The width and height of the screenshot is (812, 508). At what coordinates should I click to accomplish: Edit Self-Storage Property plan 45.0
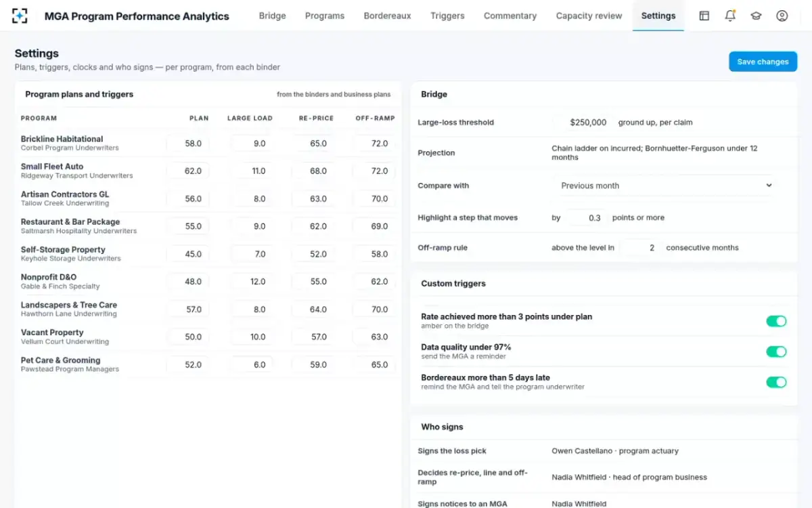coord(188,254)
